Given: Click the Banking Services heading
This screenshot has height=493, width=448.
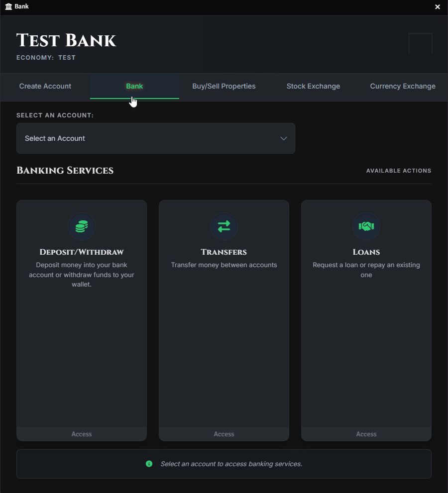Looking at the screenshot, I should (65, 171).
